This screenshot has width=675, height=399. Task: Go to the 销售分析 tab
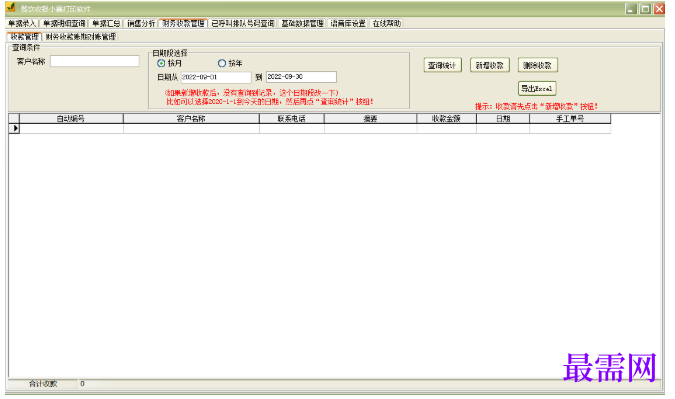[x=141, y=23]
